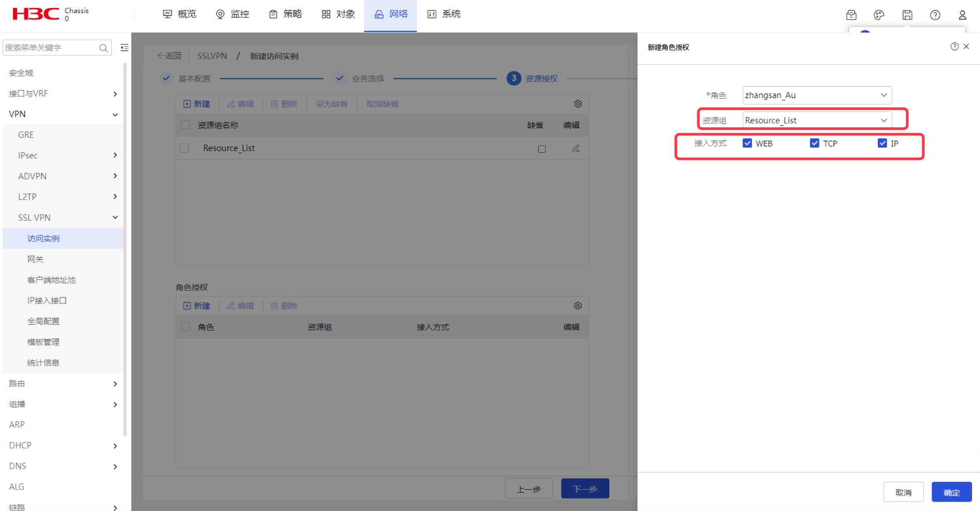Focus the menu keyword search field
The width and height of the screenshot is (980, 511).
[x=51, y=48]
